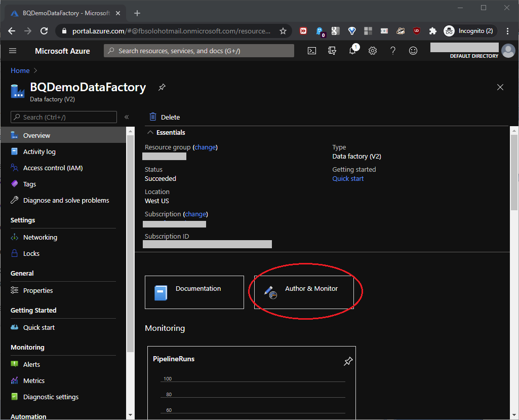519x420 pixels.
Task: Open the portal hamburger menu
Action: 13,51
